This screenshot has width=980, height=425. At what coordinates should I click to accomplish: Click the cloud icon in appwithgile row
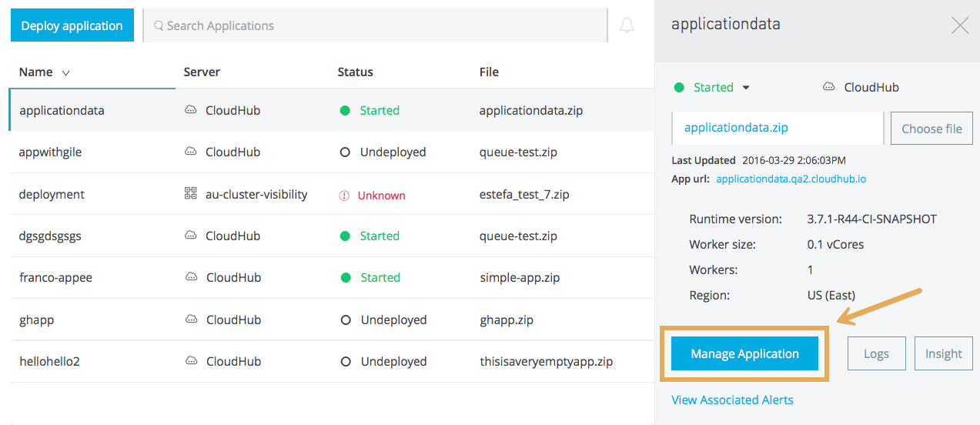[190, 152]
